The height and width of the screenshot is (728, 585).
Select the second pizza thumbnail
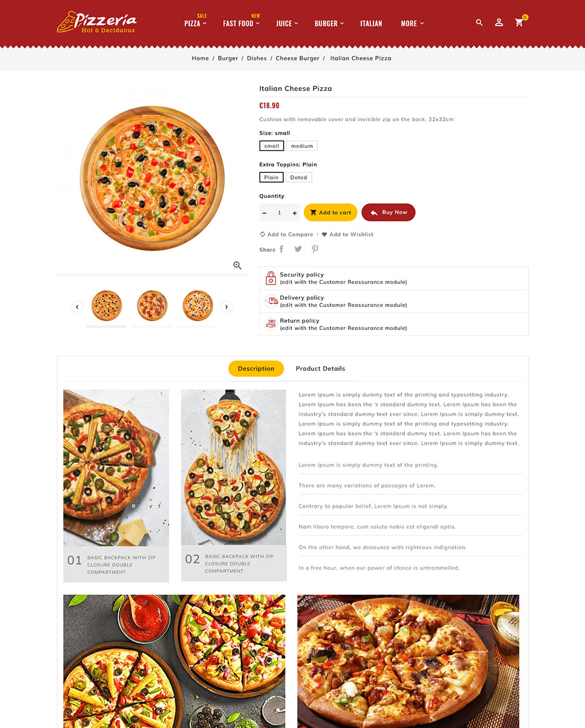pos(152,306)
